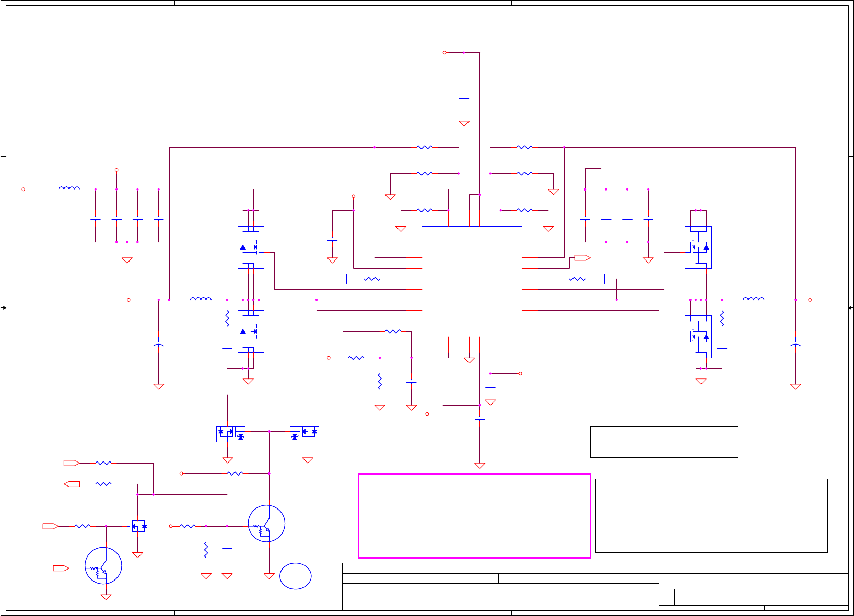Screen dimensions: 854x616
Task: Select the large central IC rectangle
Action: pyautogui.click(x=472, y=281)
